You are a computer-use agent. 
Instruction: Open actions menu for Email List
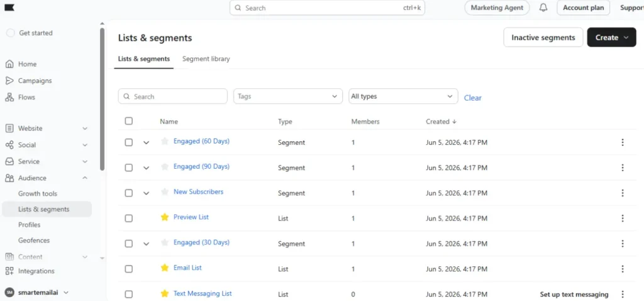tap(623, 269)
